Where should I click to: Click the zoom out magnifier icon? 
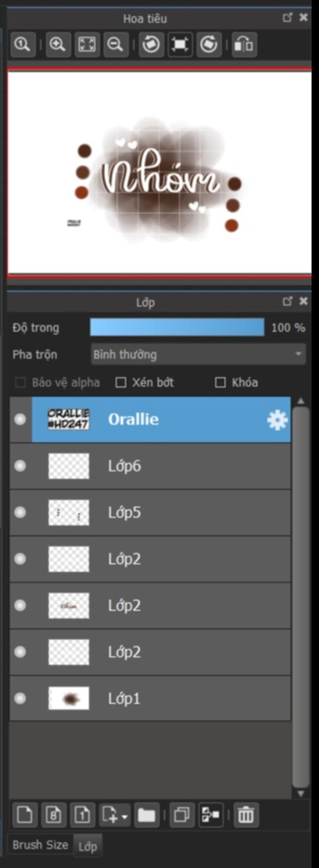pyautogui.click(x=116, y=45)
